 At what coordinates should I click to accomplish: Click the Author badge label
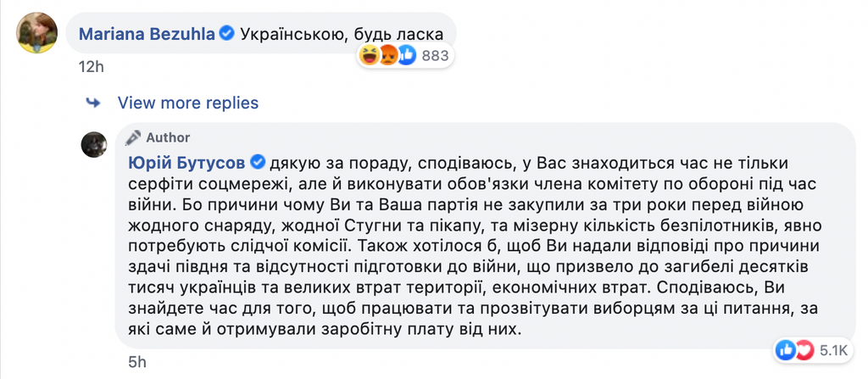[168, 137]
